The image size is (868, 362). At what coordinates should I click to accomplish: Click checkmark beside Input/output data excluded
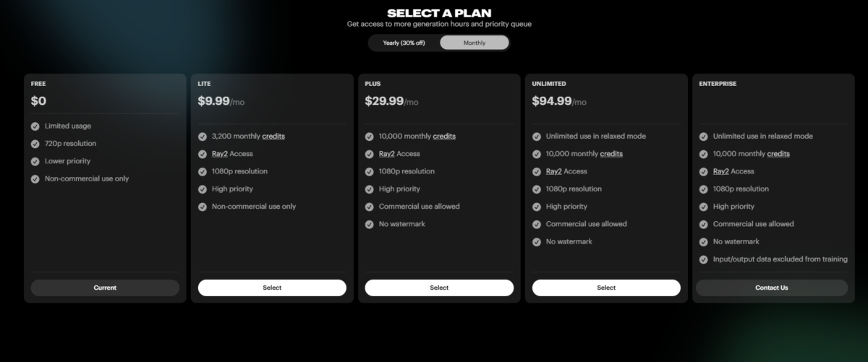[704, 259]
